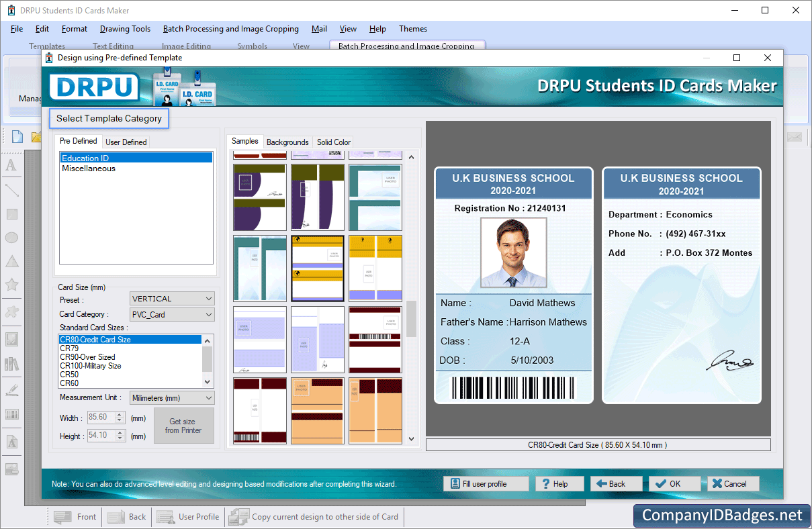This screenshot has width=812, height=529.
Task: Open the Card Category PVC_Card dropdown
Action: click(x=208, y=314)
